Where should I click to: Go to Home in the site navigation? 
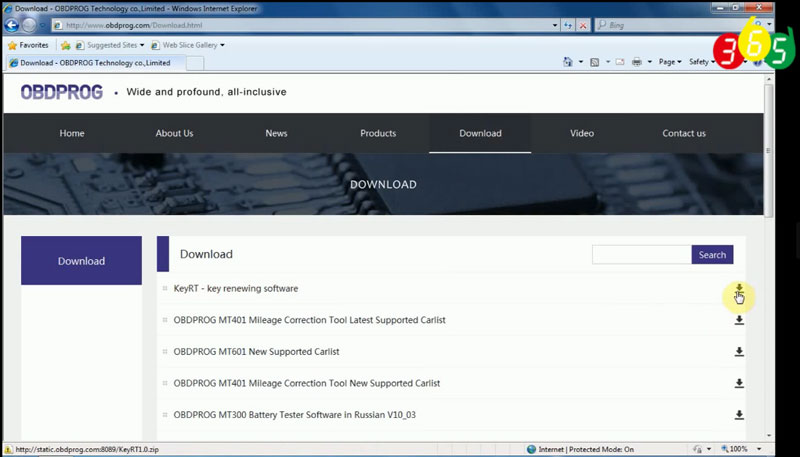72,133
